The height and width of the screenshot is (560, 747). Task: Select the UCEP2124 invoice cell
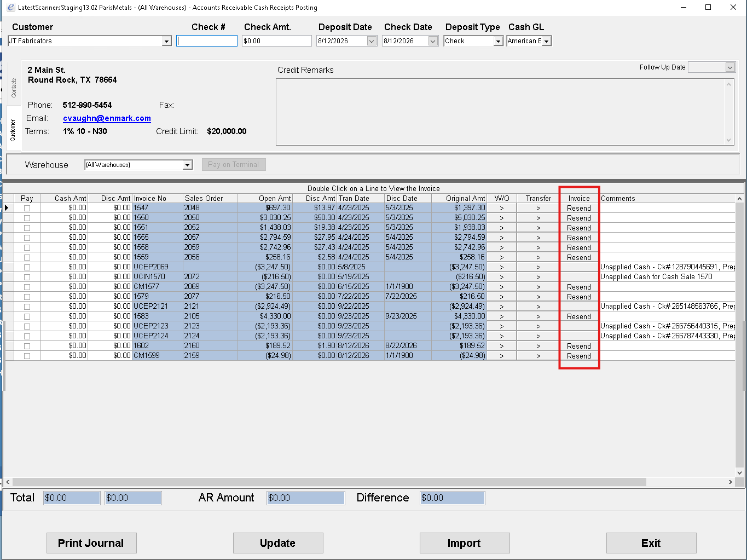tap(157, 336)
